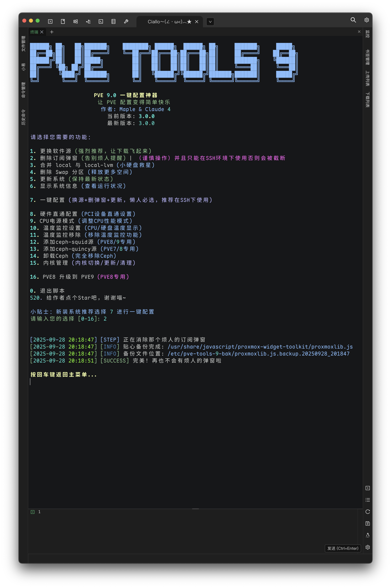
Task: Click menu line '0. 退出脚本'
Action: point(47,291)
